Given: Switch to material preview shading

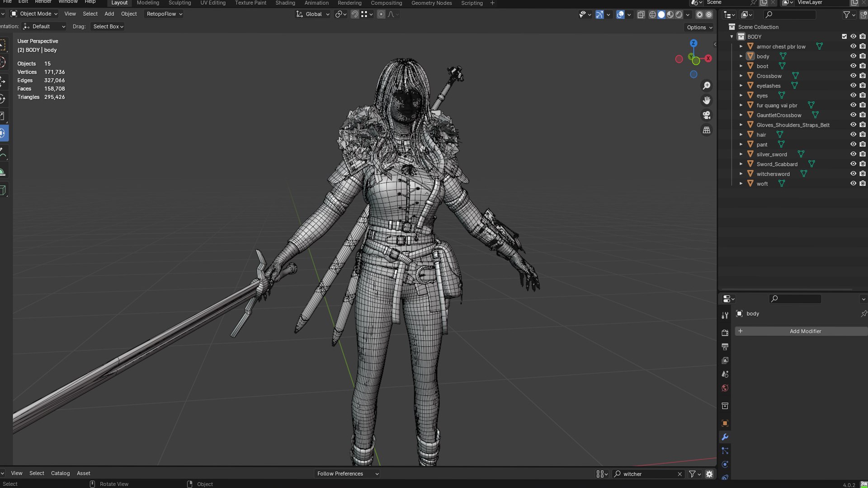Looking at the screenshot, I should (670, 14).
